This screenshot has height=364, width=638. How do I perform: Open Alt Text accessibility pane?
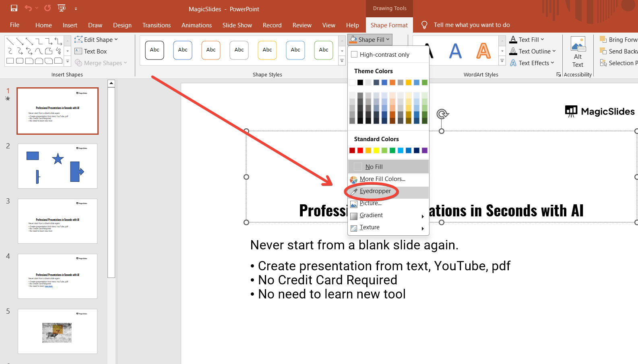578,53
